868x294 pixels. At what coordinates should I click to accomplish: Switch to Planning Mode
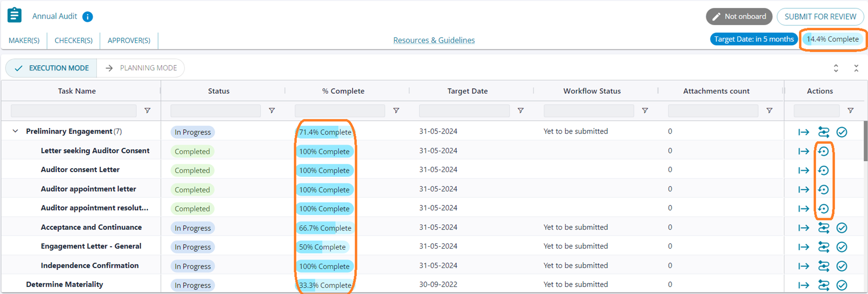point(140,68)
